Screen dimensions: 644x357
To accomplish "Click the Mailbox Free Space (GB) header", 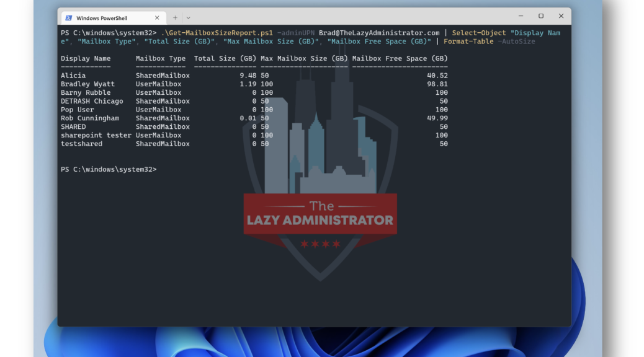I will tap(400, 58).
